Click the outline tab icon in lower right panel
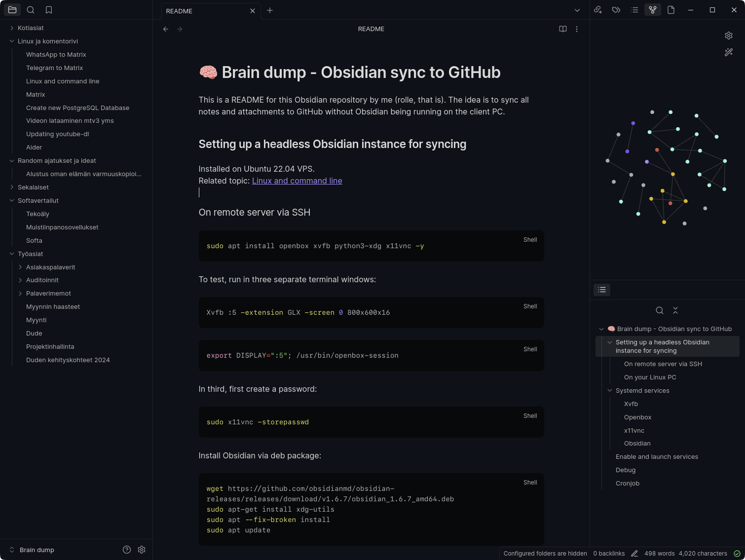 602,290
